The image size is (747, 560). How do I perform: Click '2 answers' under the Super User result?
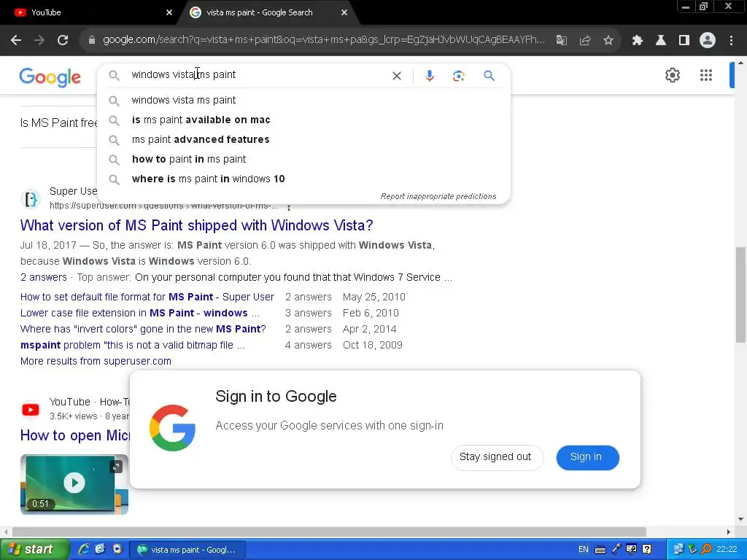pyautogui.click(x=43, y=277)
